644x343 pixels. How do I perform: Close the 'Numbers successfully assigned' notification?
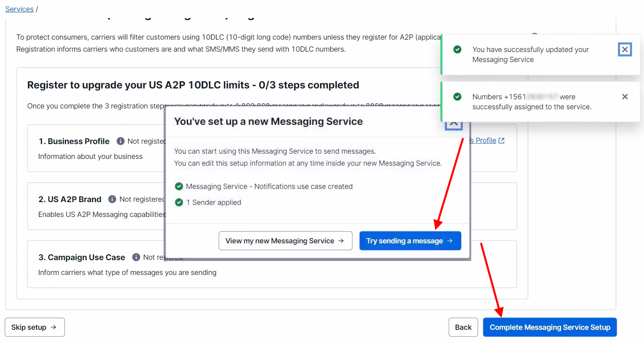[624, 97]
